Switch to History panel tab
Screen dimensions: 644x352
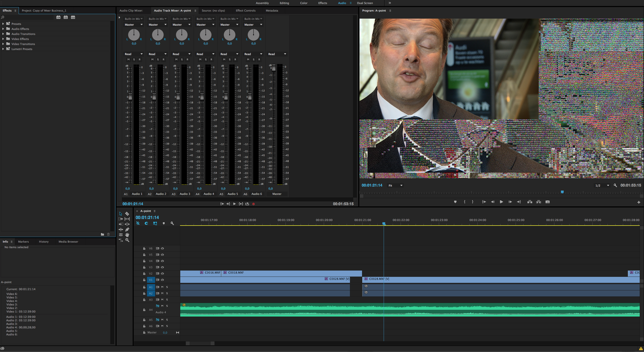pos(44,242)
